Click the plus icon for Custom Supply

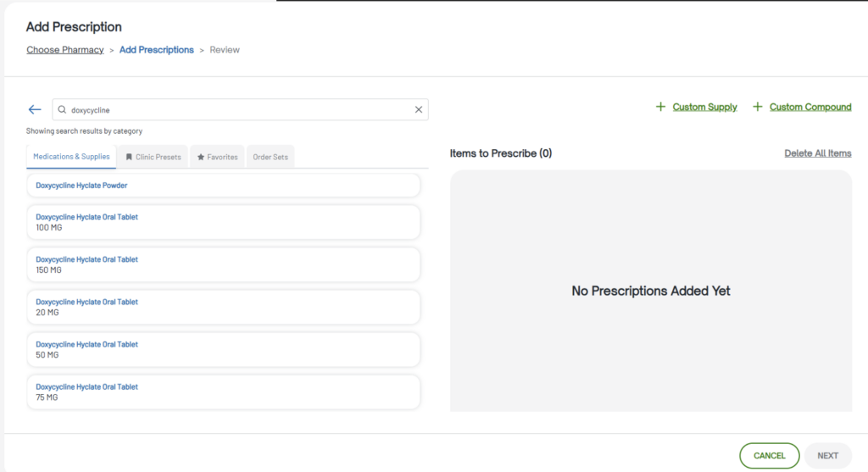(661, 107)
